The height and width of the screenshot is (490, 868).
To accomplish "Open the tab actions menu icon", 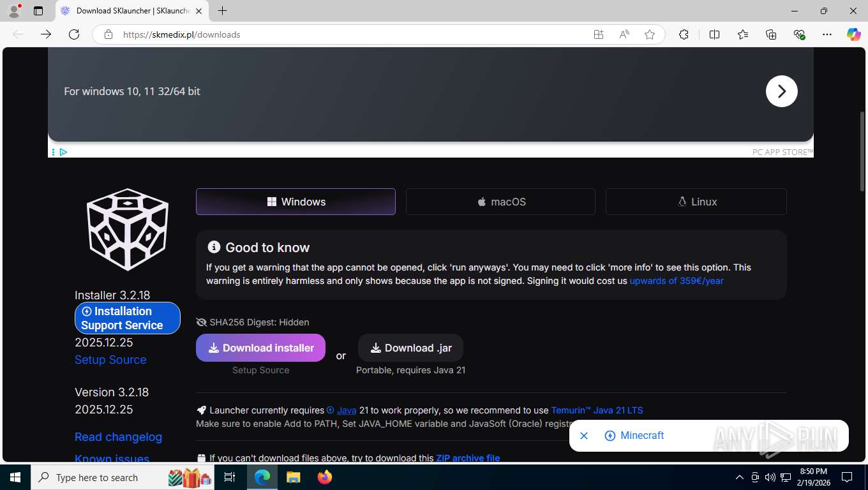I will coord(38,11).
